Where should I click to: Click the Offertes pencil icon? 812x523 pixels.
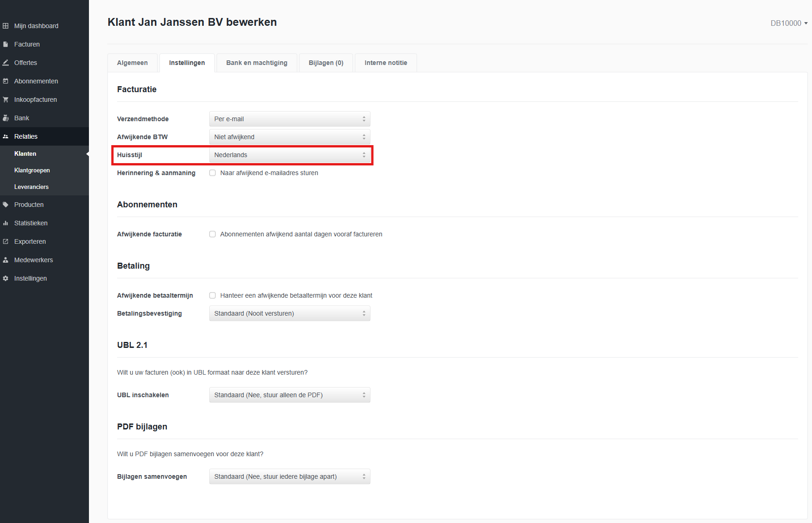click(6, 63)
